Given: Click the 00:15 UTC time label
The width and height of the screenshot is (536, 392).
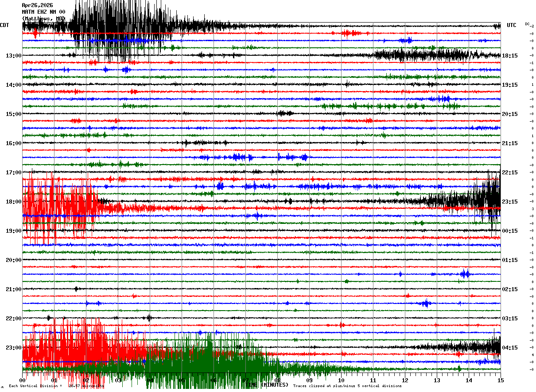Looking at the screenshot, I should (511, 231).
